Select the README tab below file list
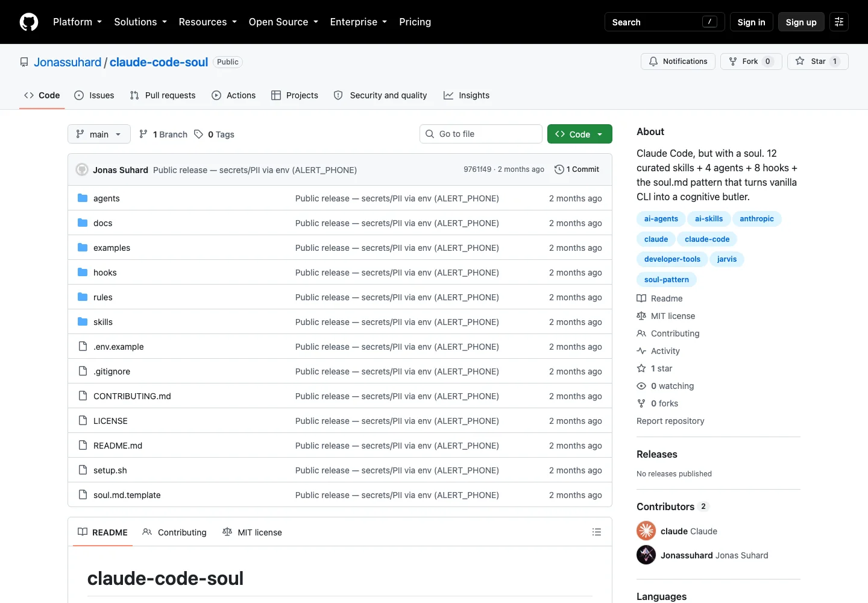868x603 pixels. (x=102, y=532)
